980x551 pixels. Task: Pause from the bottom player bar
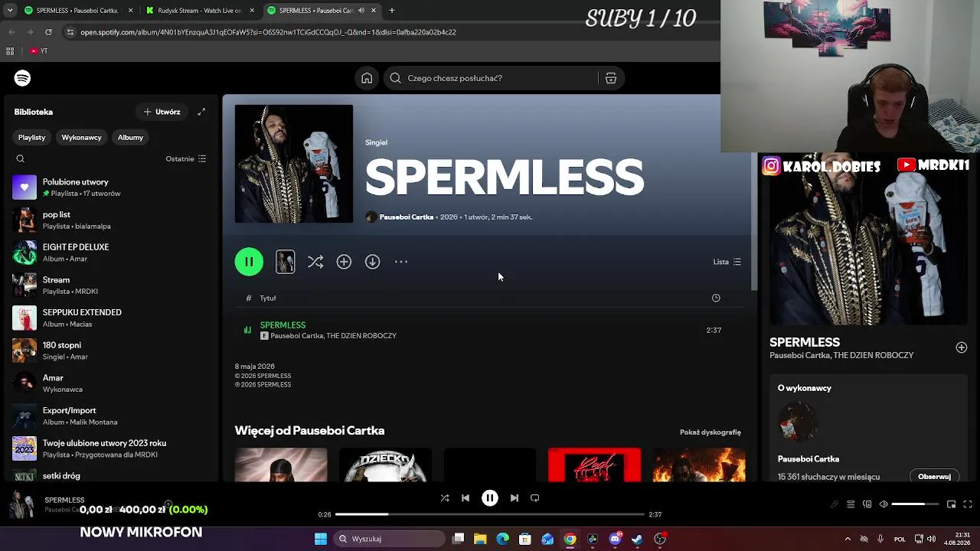[490, 498]
